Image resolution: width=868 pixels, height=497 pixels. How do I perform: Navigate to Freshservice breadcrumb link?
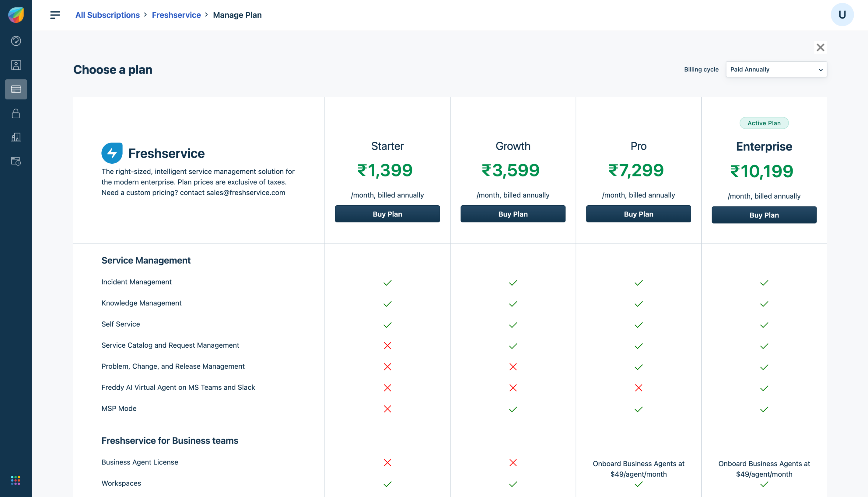[176, 15]
